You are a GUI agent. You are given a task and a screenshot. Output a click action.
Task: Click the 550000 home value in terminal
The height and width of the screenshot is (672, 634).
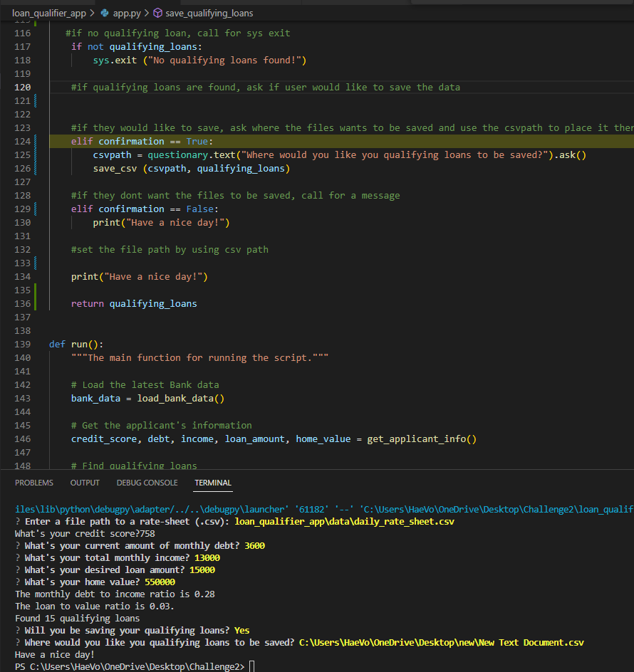tap(160, 582)
